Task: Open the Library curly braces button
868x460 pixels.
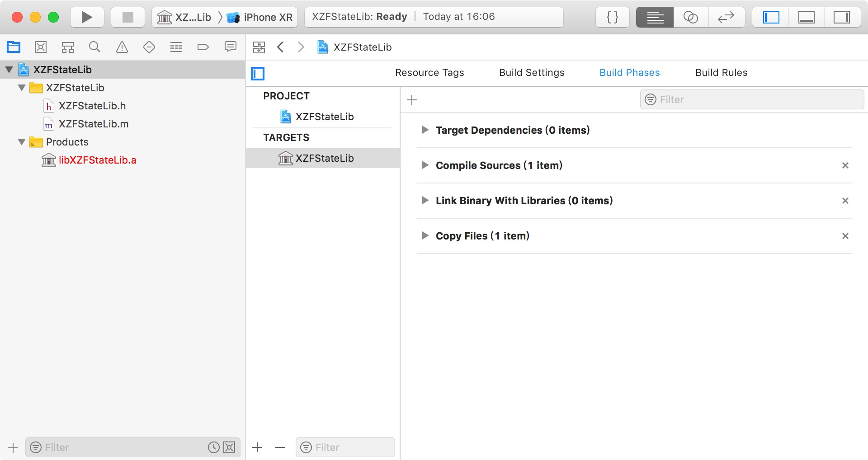Action: coord(613,17)
